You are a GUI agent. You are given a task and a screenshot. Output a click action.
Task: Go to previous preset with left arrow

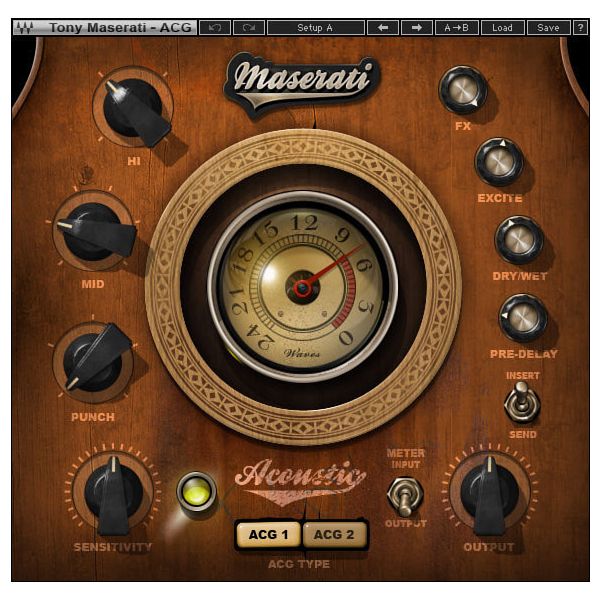(x=381, y=28)
